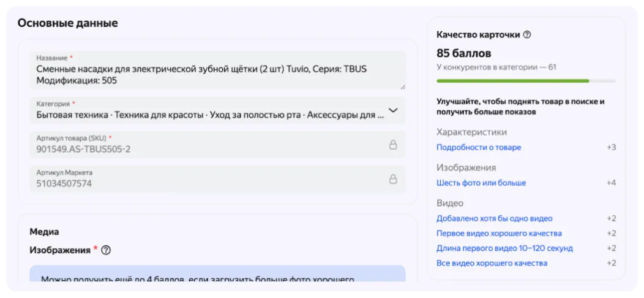Click the blue info banner about extra photo points

[x=217, y=275]
